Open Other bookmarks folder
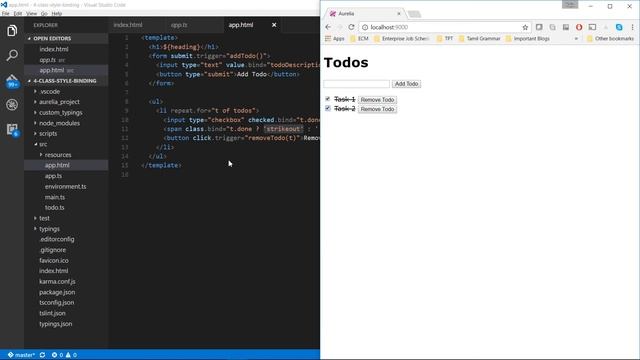The height and width of the screenshot is (360, 640). click(610, 39)
